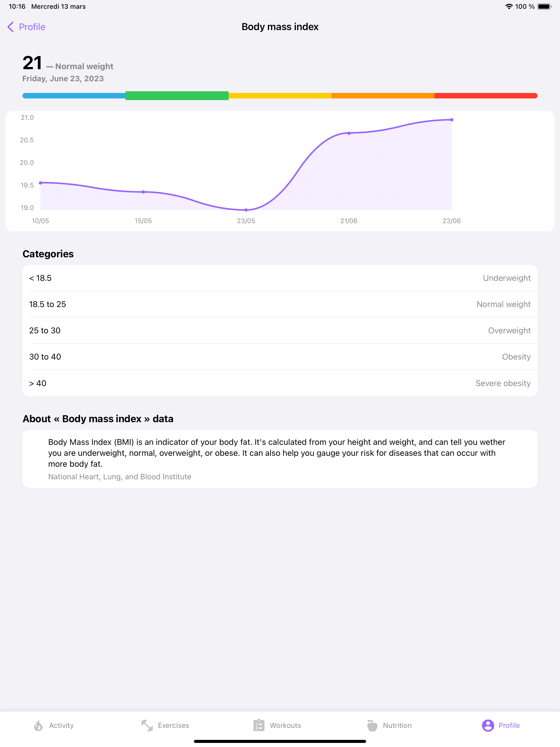
Task: Select the red severe obesity bar segment
Action: (486, 96)
